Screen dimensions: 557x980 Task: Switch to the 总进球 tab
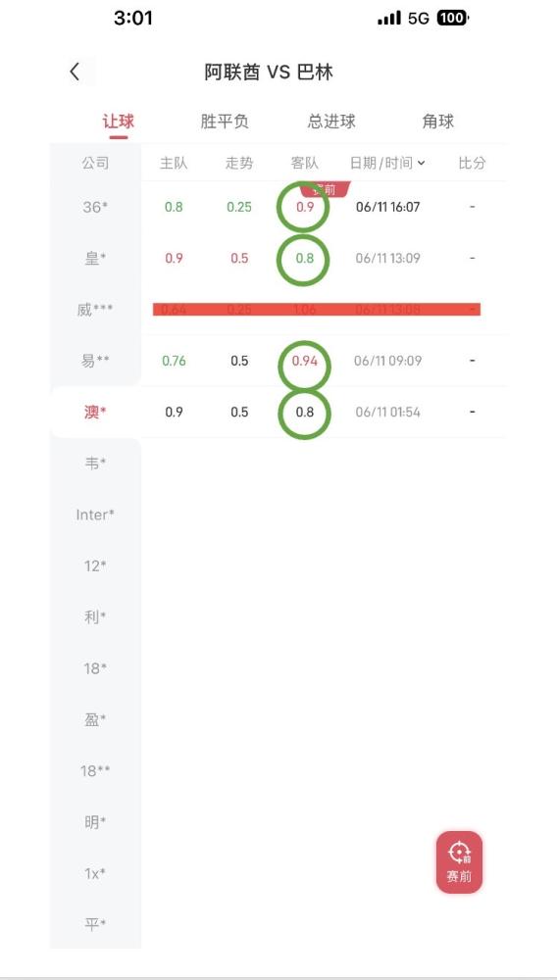pos(331,122)
